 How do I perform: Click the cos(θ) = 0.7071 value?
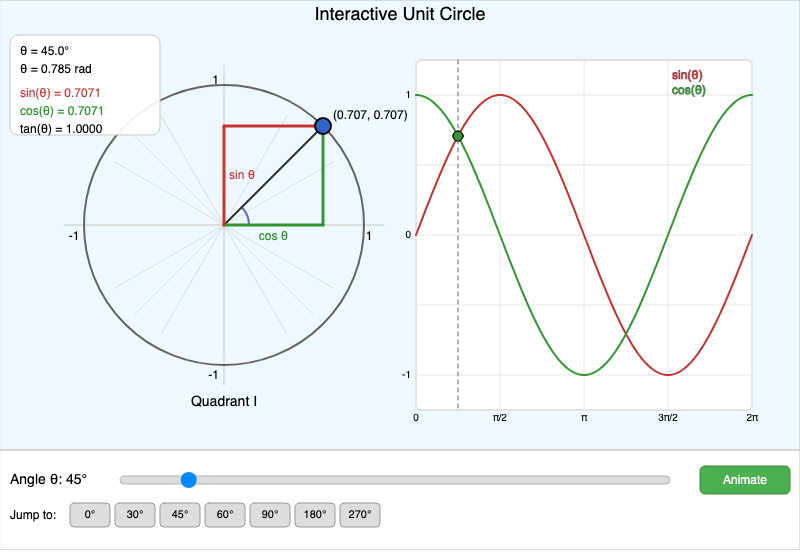[62, 111]
